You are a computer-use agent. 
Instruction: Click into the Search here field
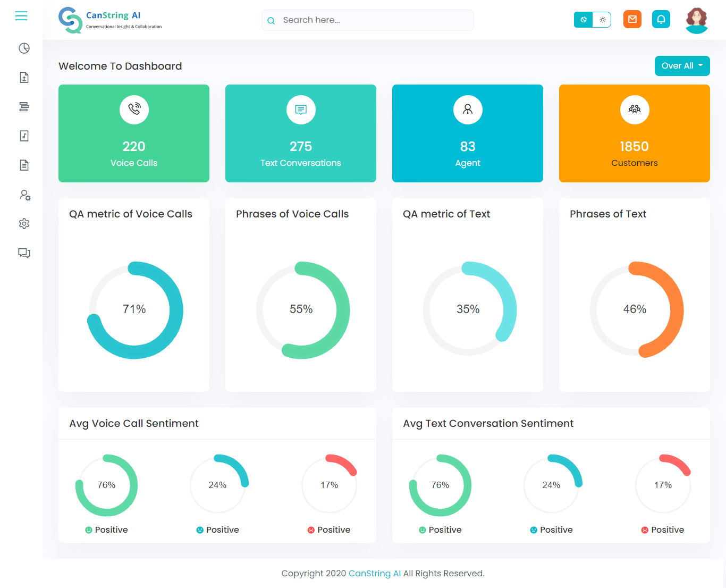(372, 20)
